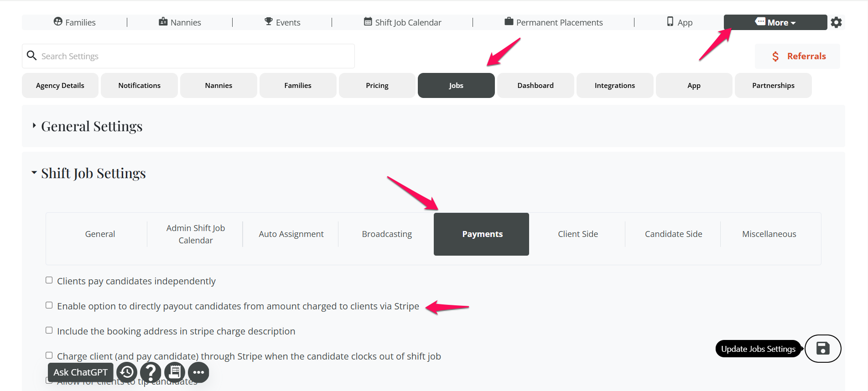Collapse the Shift Job Settings section
868x391 pixels.
[x=34, y=173]
